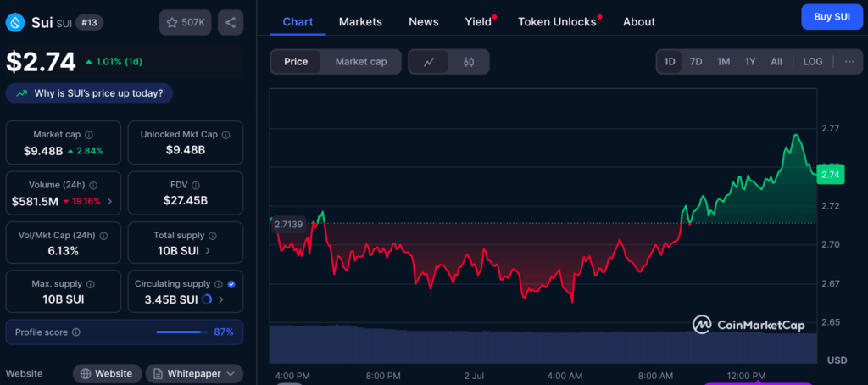
Task: Open the Chart tab
Action: pos(298,21)
